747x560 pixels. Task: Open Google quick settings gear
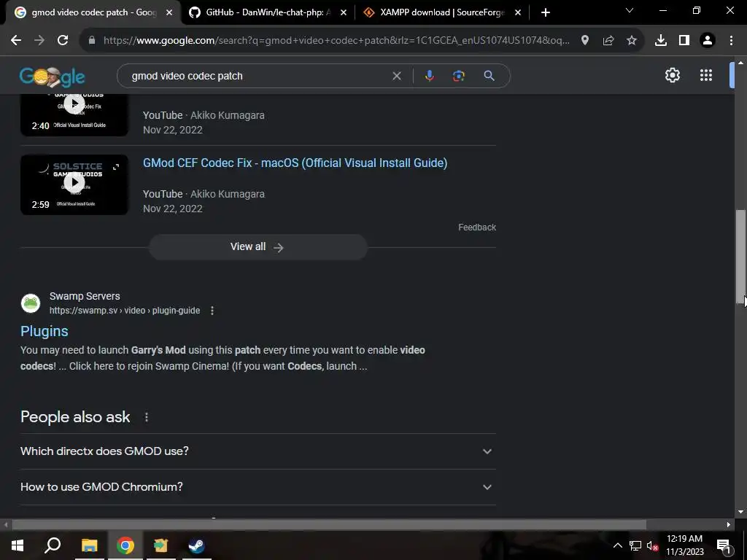(672, 75)
